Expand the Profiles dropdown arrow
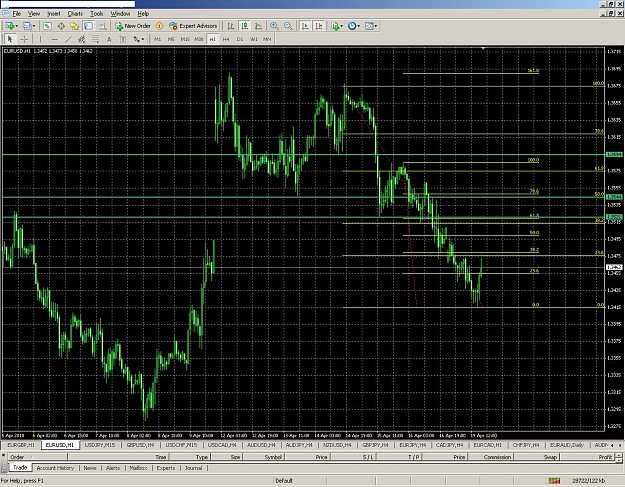Viewport: 625px width, 487px height. point(34,26)
